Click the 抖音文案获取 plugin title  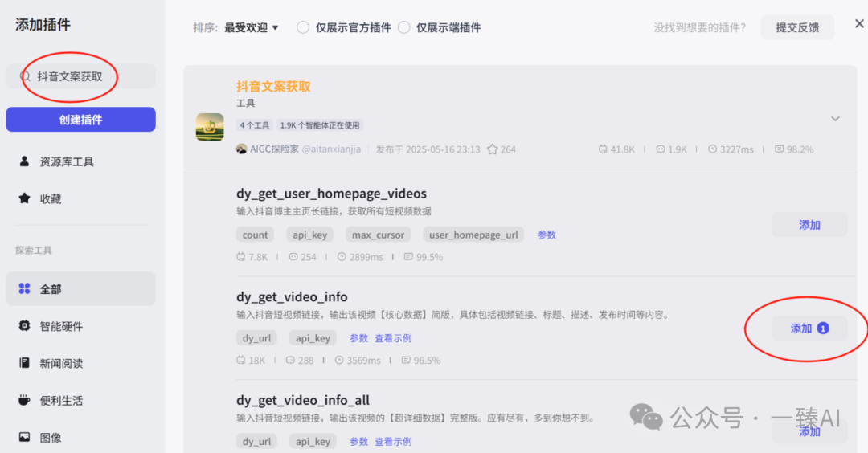point(273,86)
